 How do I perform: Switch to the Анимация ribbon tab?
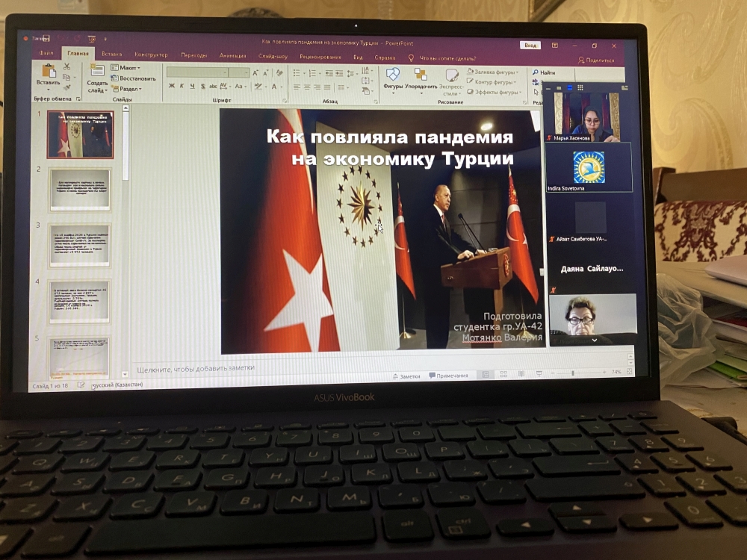point(233,56)
